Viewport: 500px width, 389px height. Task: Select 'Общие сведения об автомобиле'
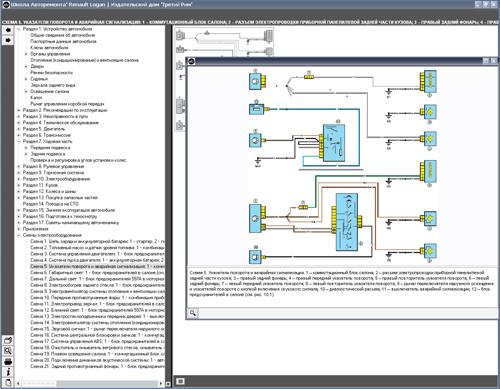[63, 35]
